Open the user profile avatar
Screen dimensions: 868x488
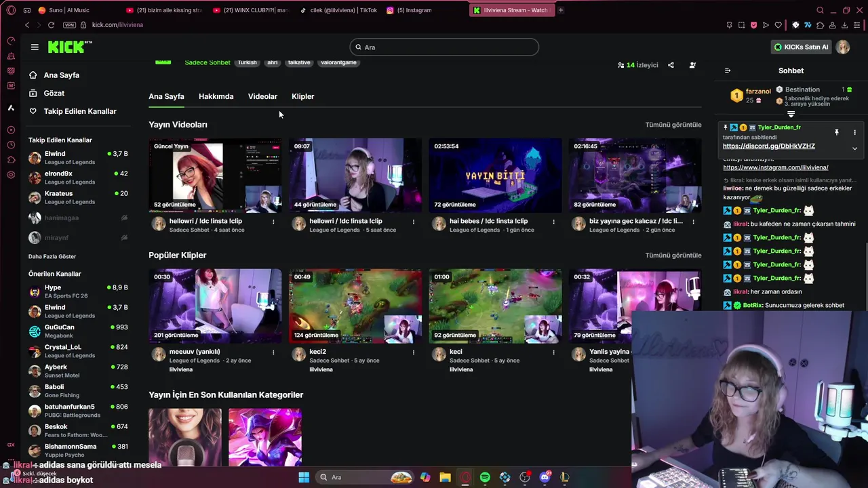(842, 47)
